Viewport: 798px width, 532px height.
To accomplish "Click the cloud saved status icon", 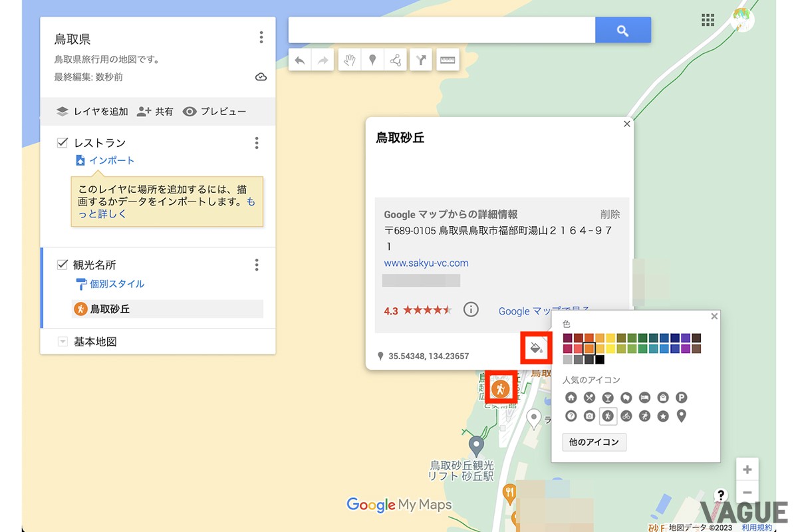I will pos(261,77).
